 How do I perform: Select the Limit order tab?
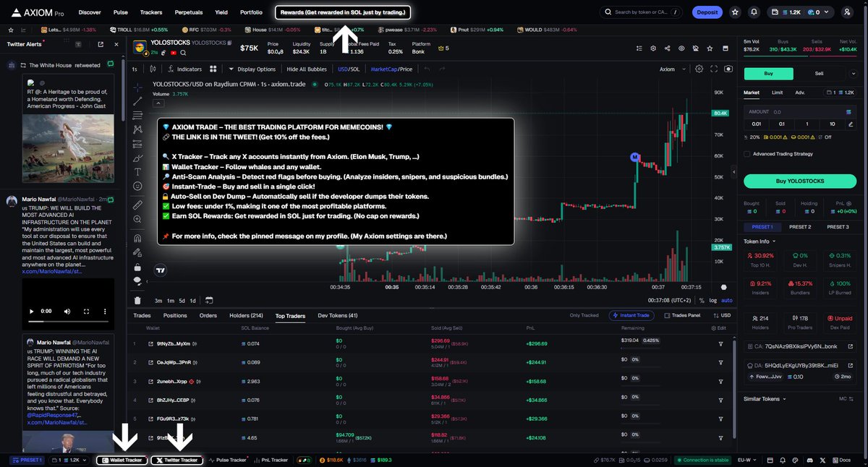click(777, 93)
